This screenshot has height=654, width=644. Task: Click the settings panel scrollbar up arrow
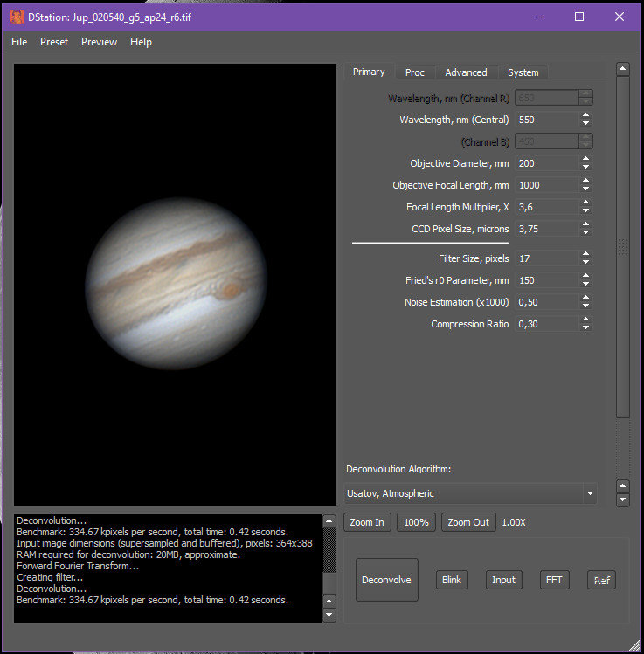tap(623, 69)
